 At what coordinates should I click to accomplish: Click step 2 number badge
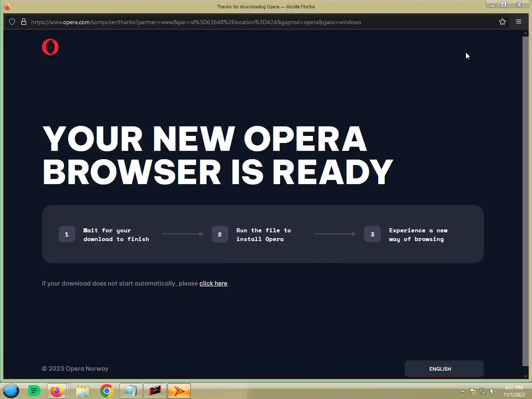click(219, 234)
